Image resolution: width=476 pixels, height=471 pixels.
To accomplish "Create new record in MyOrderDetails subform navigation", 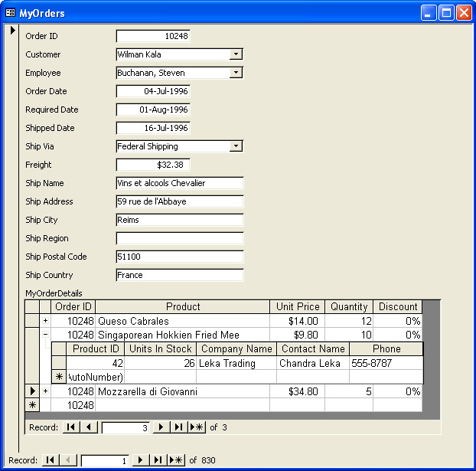I will click(x=197, y=427).
